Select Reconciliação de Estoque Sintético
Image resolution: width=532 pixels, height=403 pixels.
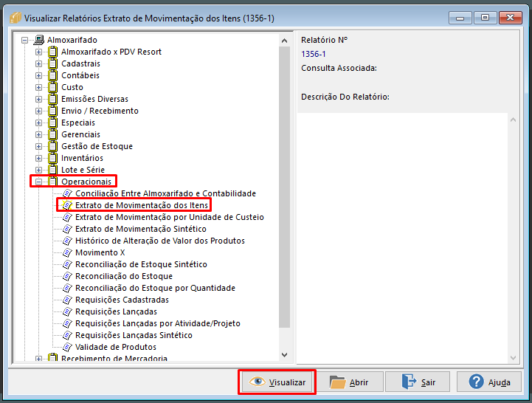141,264
